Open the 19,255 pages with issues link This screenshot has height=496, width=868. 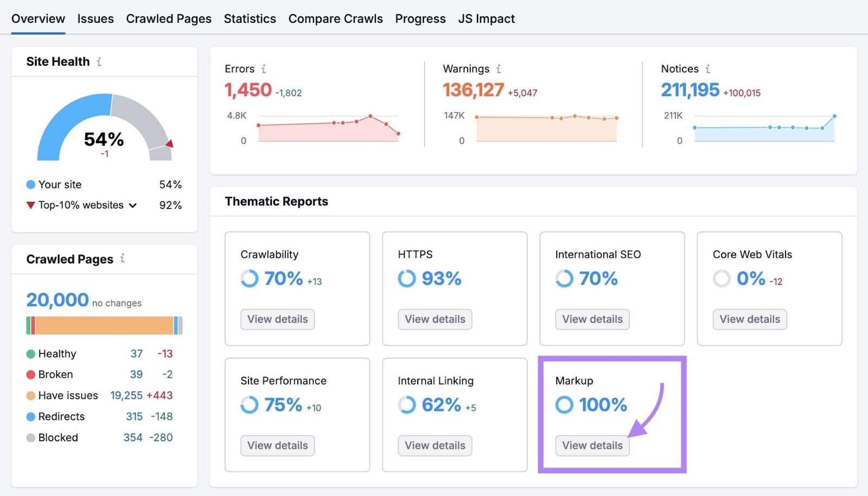[126, 395]
